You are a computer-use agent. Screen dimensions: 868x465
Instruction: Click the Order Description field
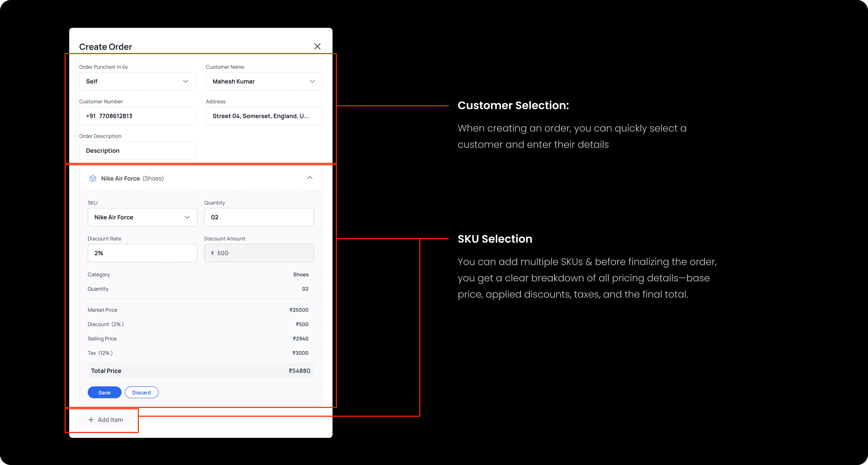point(137,150)
